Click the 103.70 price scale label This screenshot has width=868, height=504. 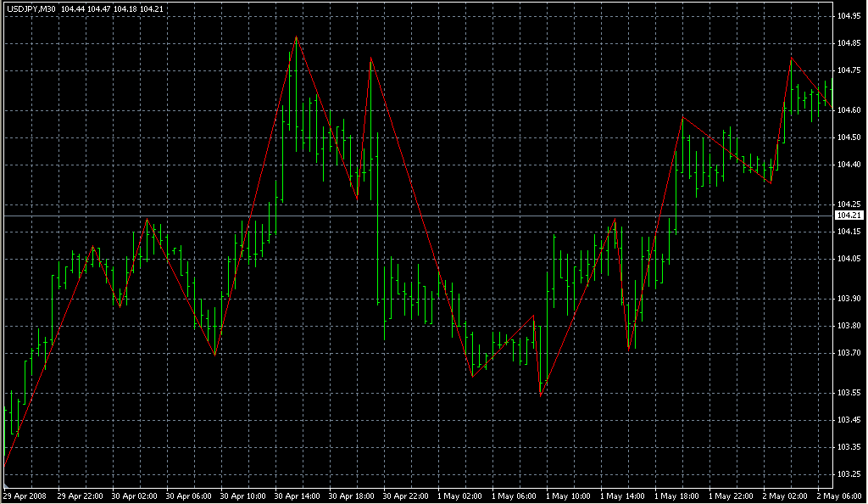(849, 352)
